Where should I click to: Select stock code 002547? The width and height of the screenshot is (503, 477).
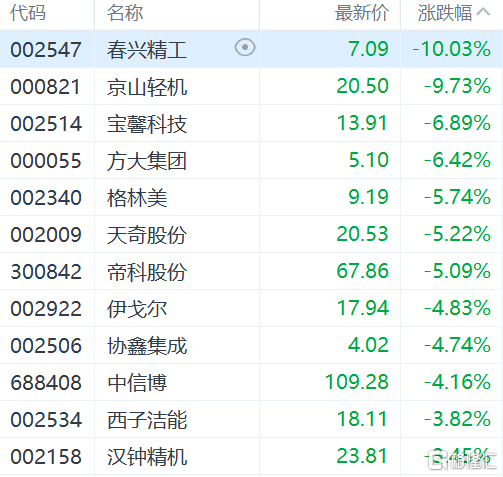46,49
